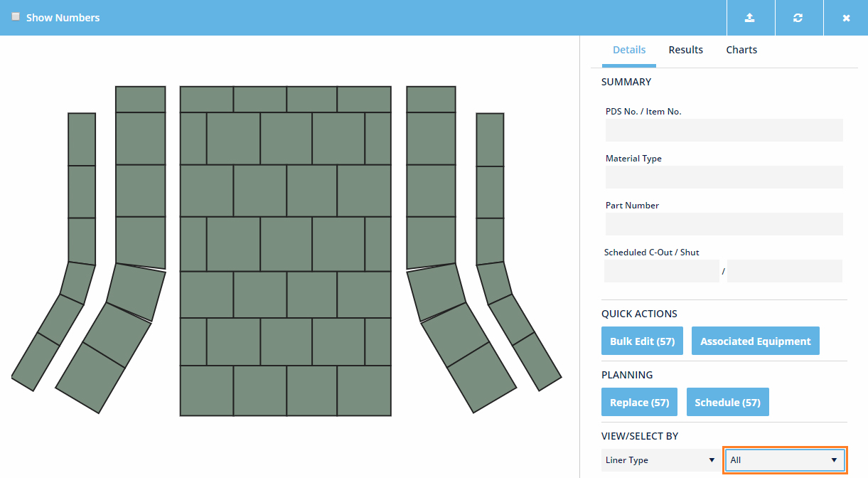Toggle the Show Numbers checkbox
The image size is (868, 478).
16,16
